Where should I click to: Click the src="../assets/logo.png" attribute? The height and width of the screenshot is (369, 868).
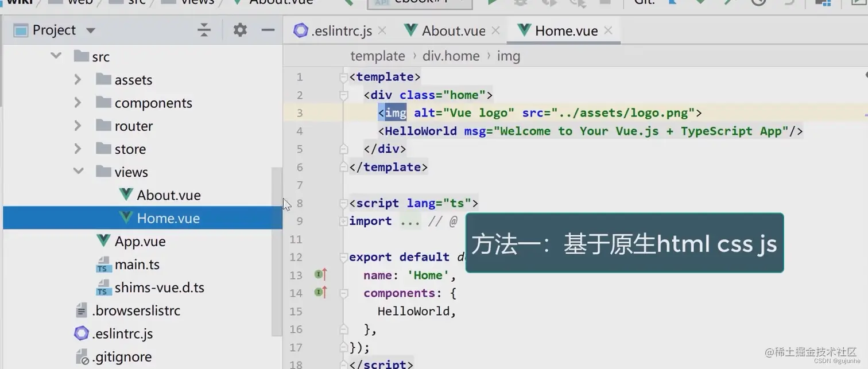coord(609,112)
